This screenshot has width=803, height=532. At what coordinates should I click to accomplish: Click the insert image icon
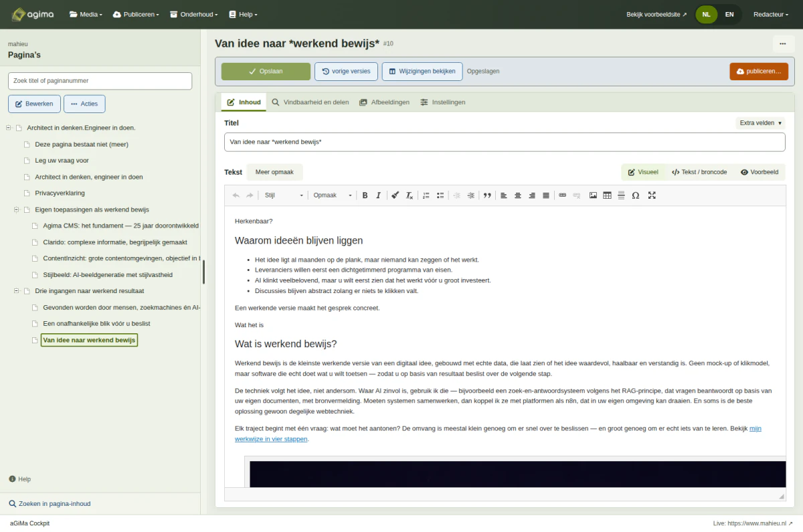593,195
